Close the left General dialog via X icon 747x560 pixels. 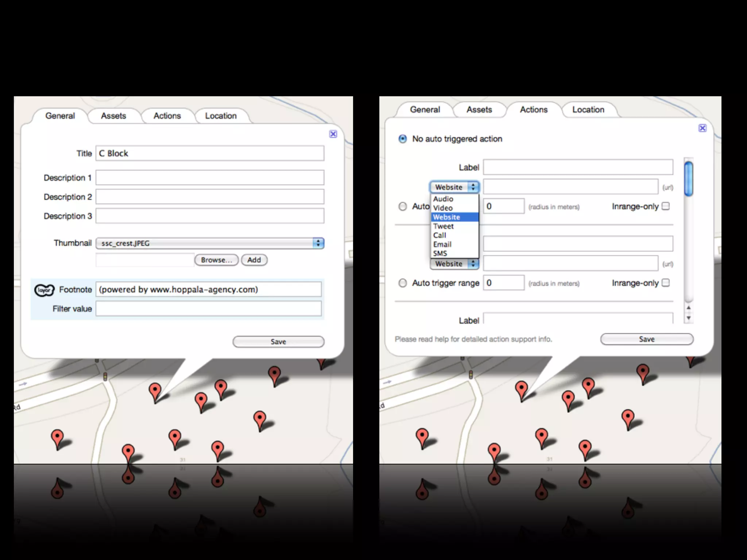pyautogui.click(x=333, y=134)
